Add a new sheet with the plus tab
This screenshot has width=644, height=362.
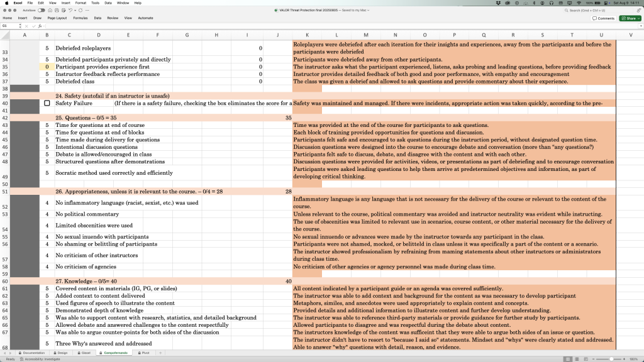point(160,353)
